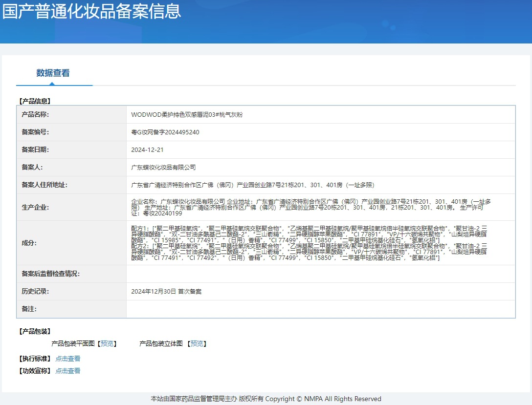Click the page title 国产普通化妆品备案信息
This screenshot has height=405, width=532.
coord(91,11)
